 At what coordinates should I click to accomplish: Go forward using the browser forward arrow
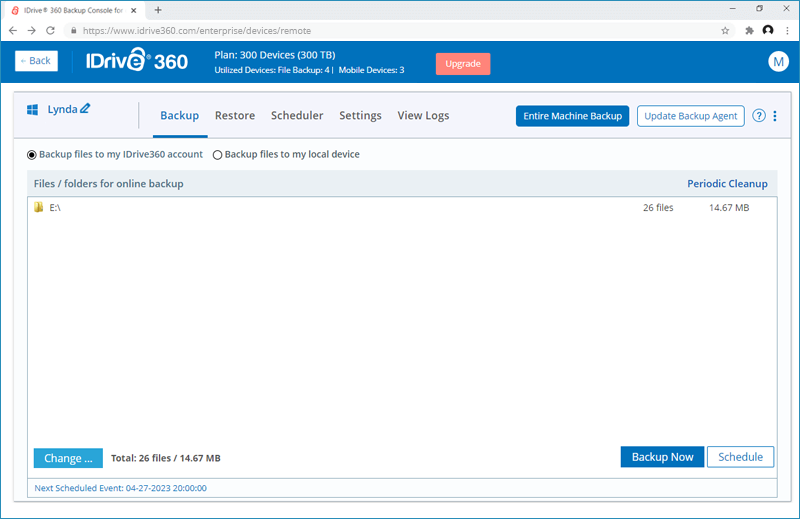(32, 31)
